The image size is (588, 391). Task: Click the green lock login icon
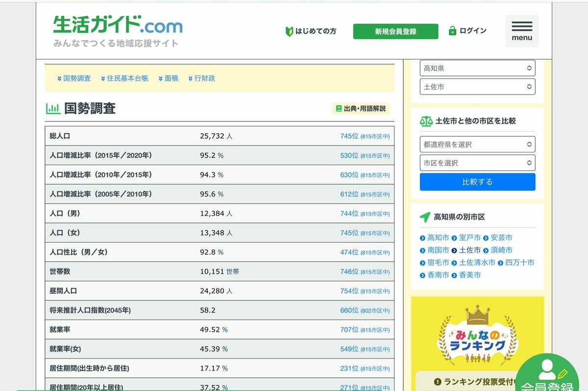coord(452,31)
